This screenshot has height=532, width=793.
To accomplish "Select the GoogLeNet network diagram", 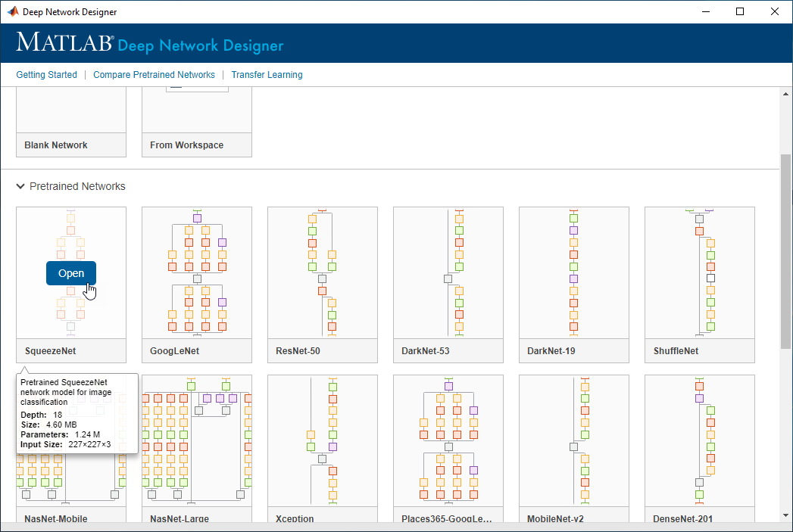I will (x=197, y=272).
